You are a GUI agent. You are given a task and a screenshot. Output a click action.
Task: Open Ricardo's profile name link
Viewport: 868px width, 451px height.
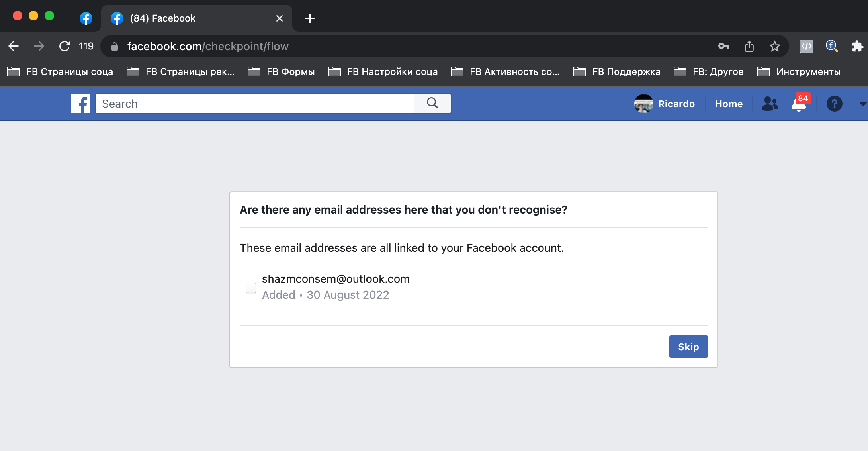click(x=676, y=104)
